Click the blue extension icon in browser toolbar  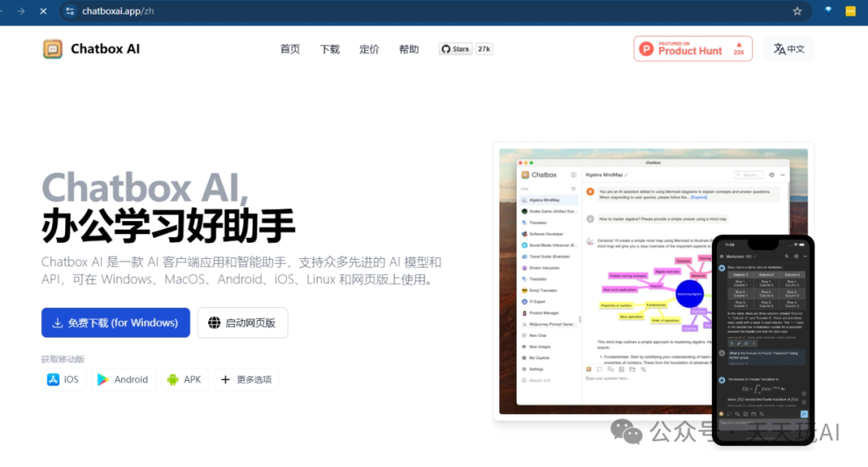point(828,10)
